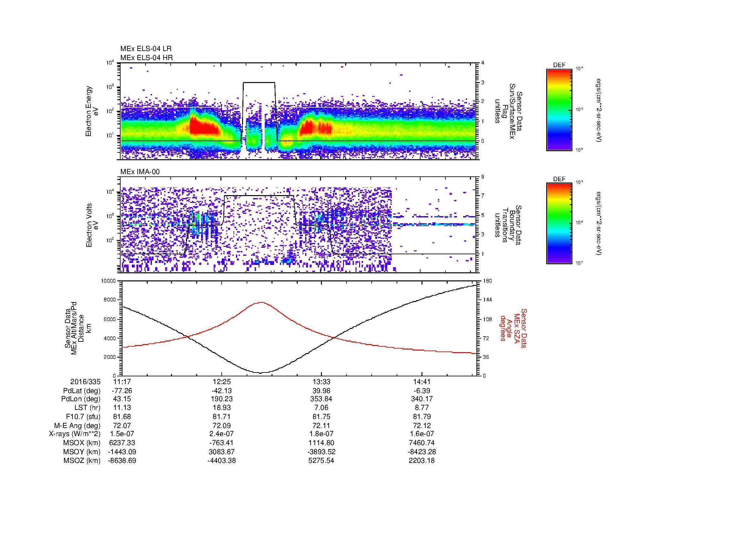Select the 'MEx ELS-04 LR' title
The image size is (756, 534).
[x=146, y=49]
